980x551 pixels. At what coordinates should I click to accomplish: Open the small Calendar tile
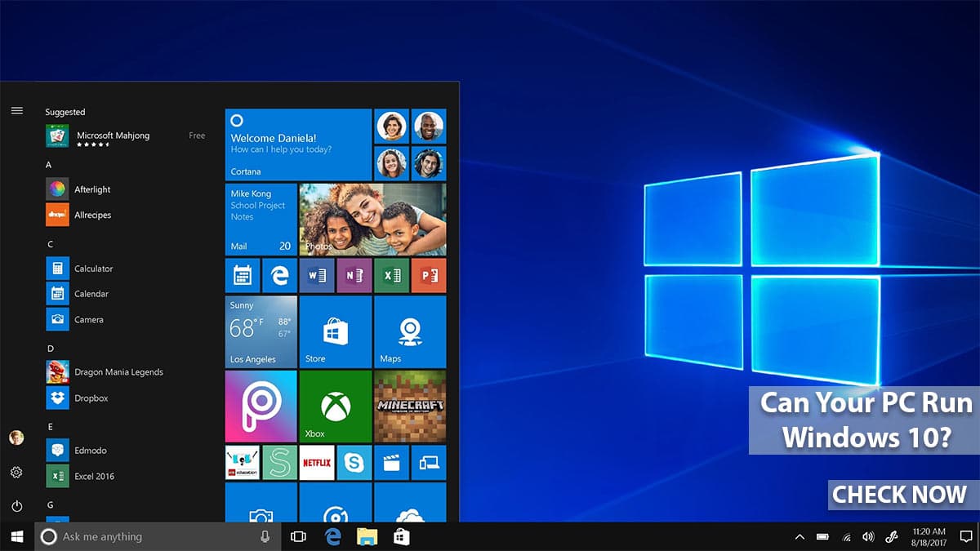click(243, 275)
